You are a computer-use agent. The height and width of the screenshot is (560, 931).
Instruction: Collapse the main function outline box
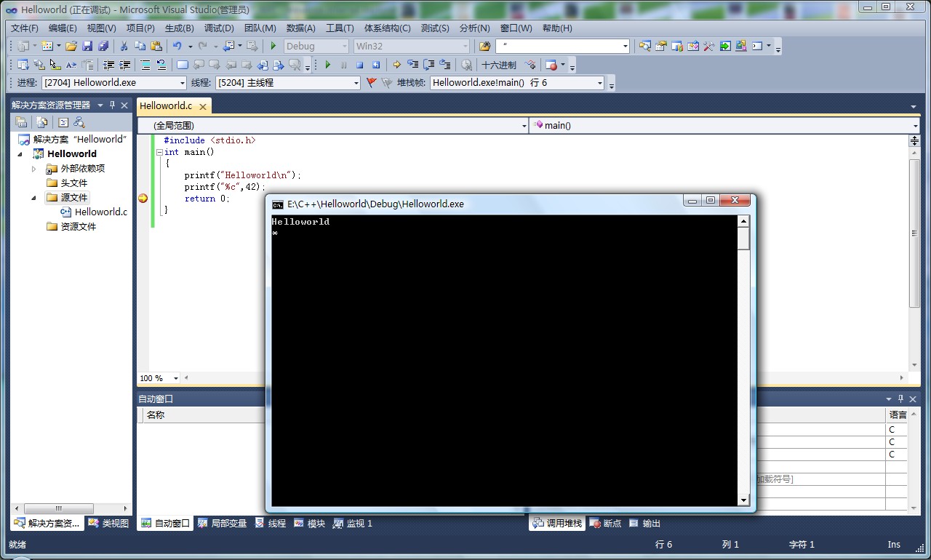159,152
